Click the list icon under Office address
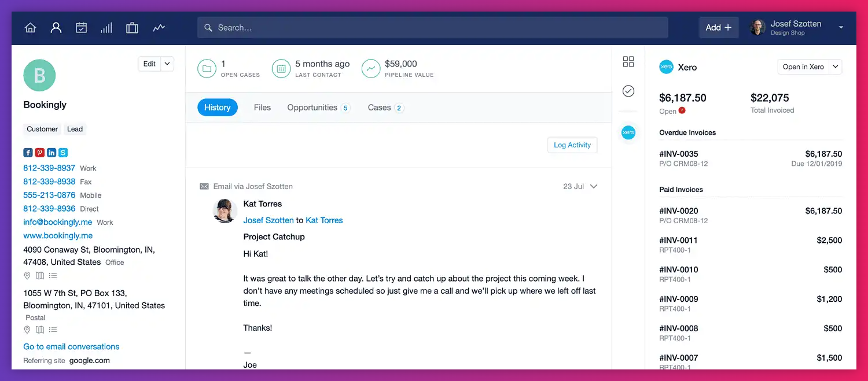 pos(53,276)
